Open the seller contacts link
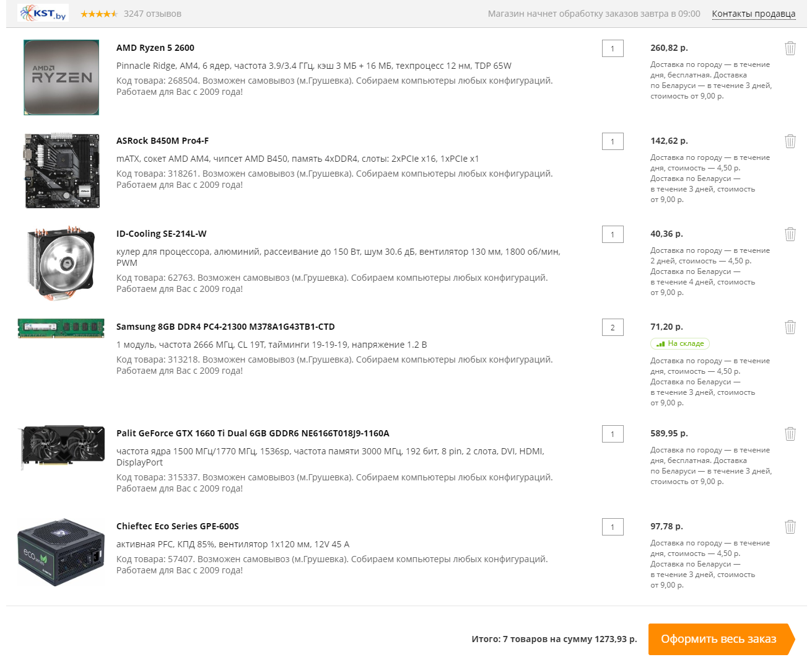812x657 pixels. point(753,14)
